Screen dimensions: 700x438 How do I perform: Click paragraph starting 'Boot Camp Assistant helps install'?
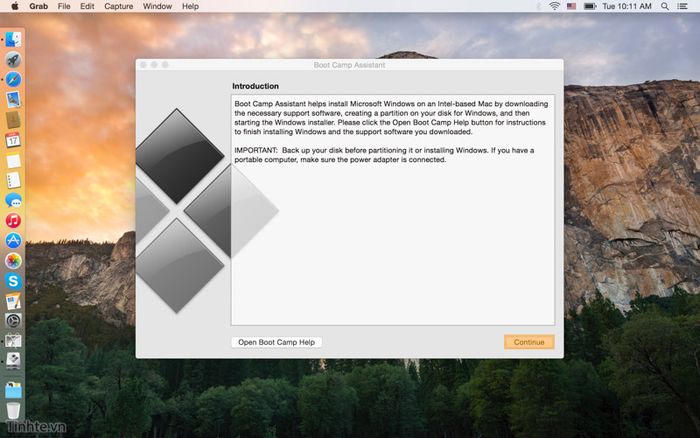[x=391, y=118]
